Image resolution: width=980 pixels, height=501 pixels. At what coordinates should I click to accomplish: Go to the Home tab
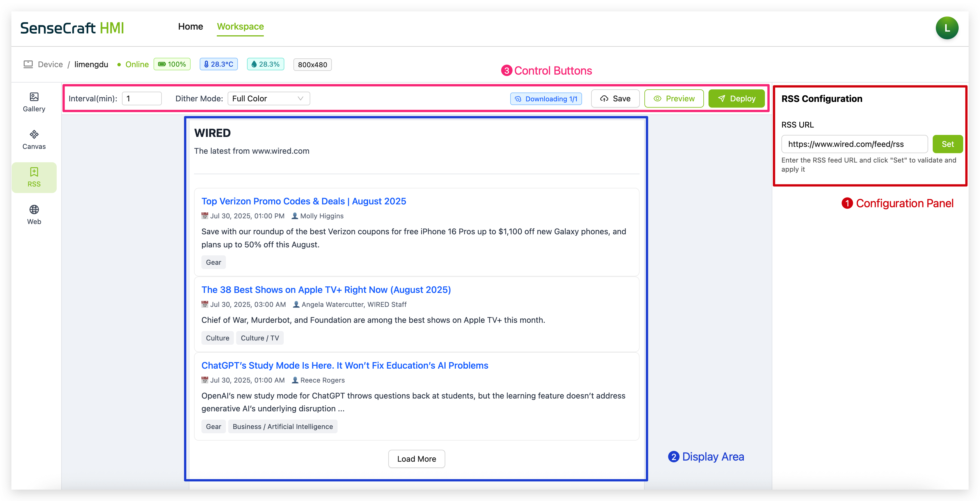coord(190,26)
